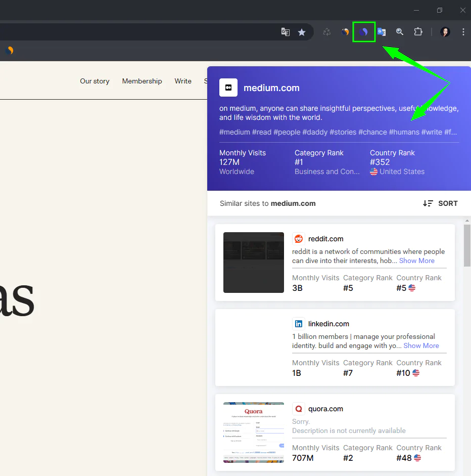Click the #medium hashtag
Viewport: 471px width, 476px height.
(234, 133)
